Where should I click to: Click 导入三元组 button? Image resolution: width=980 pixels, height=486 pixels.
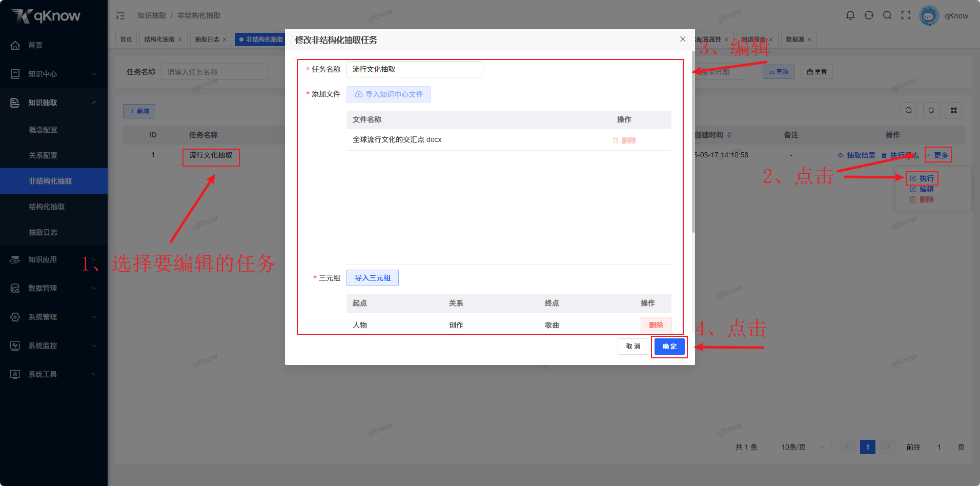pyautogui.click(x=373, y=278)
